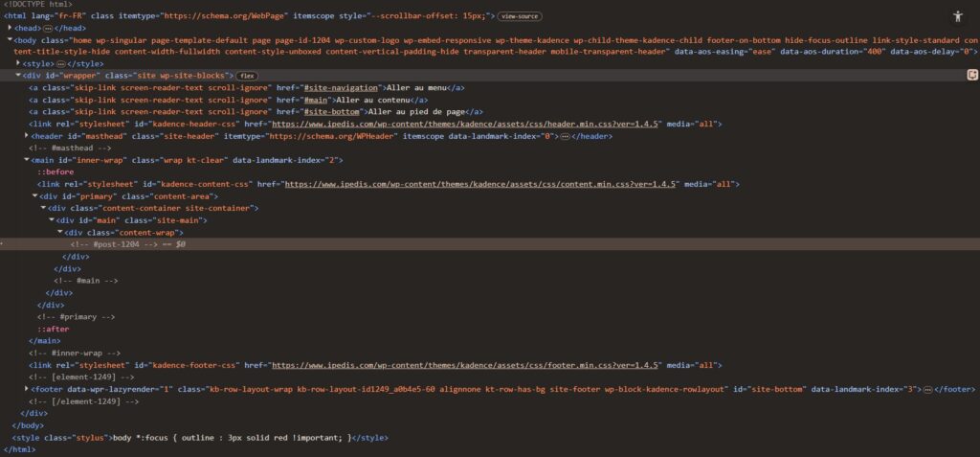The height and width of the screenshot is (457, 980).
Task: Collapse the wrapper div node
Action: pos(18,75)
